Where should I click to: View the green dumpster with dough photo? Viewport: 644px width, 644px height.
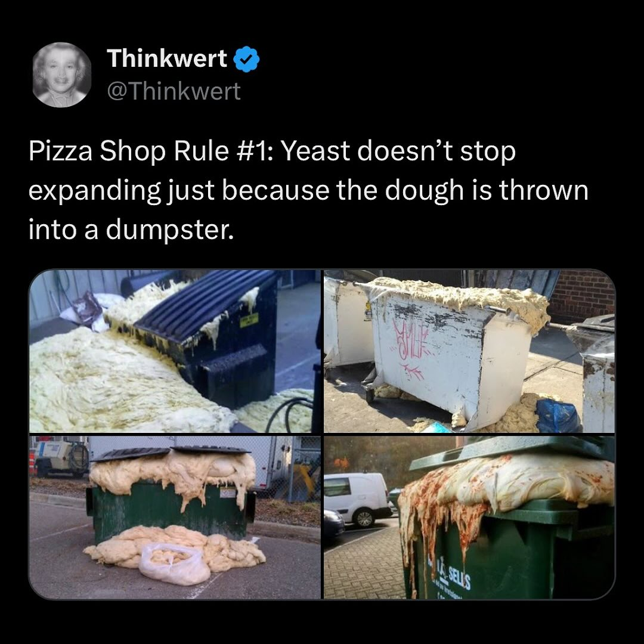175,518
